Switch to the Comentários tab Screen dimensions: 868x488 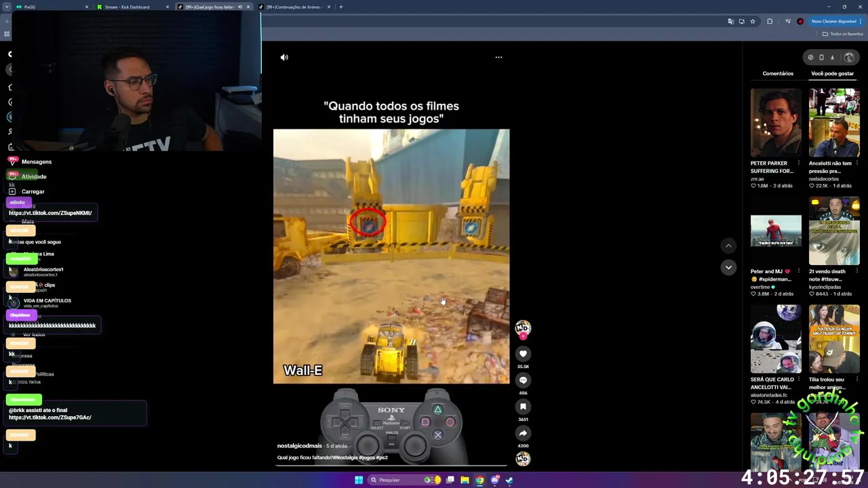tap(778, 73)
